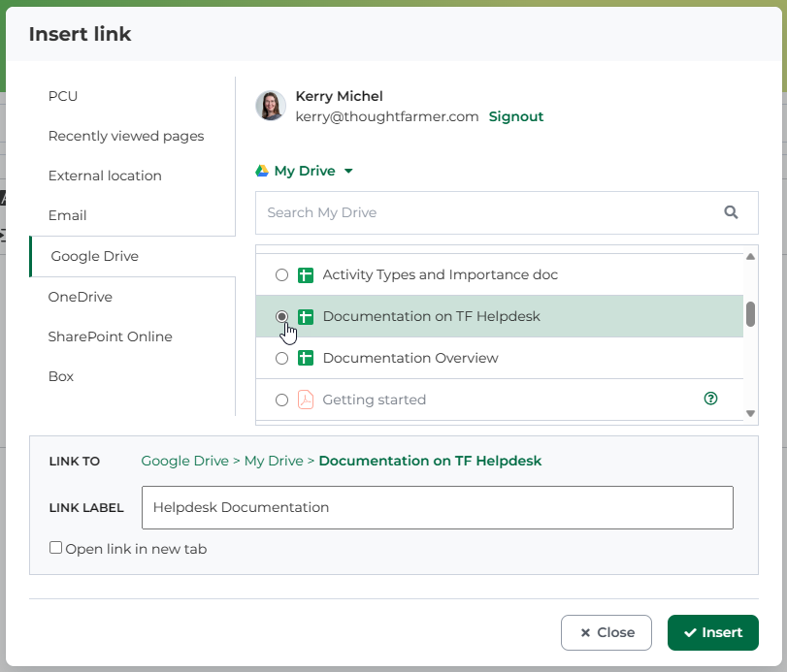The width and height of the screenshot is (787, 672).
Task: Click the Link Label text field
Action: tap(437, 507)
